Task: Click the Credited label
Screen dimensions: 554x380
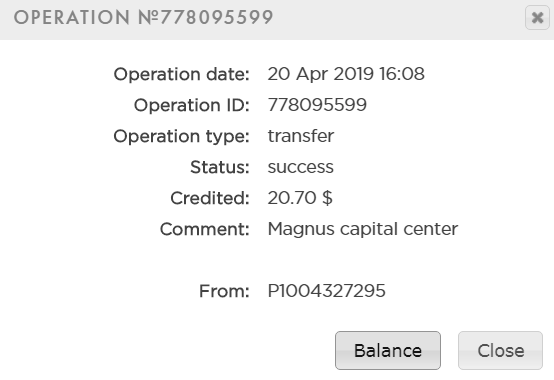Action: [210, 198]
